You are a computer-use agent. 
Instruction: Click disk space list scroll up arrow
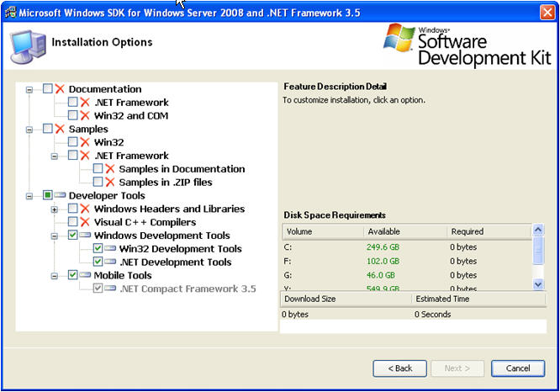tap(538, 230)
